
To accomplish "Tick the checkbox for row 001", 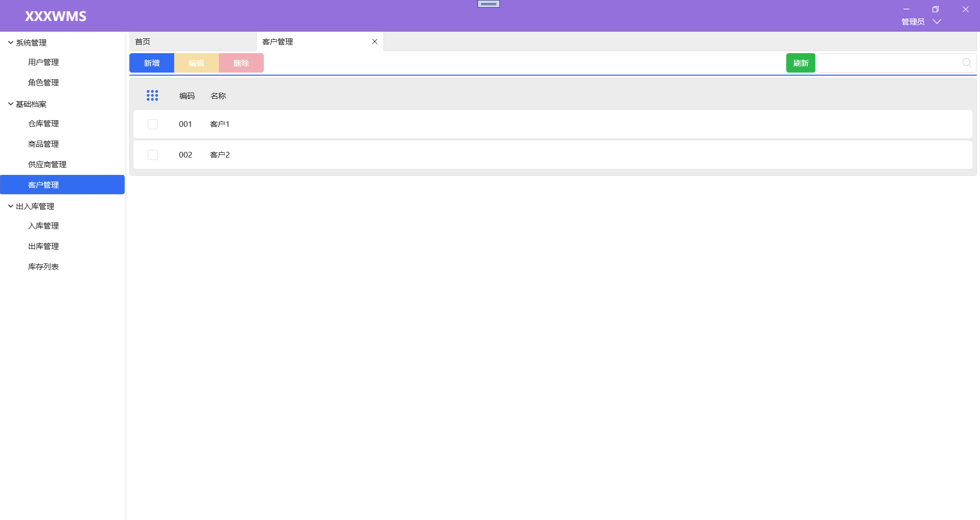I will (153, 124).
